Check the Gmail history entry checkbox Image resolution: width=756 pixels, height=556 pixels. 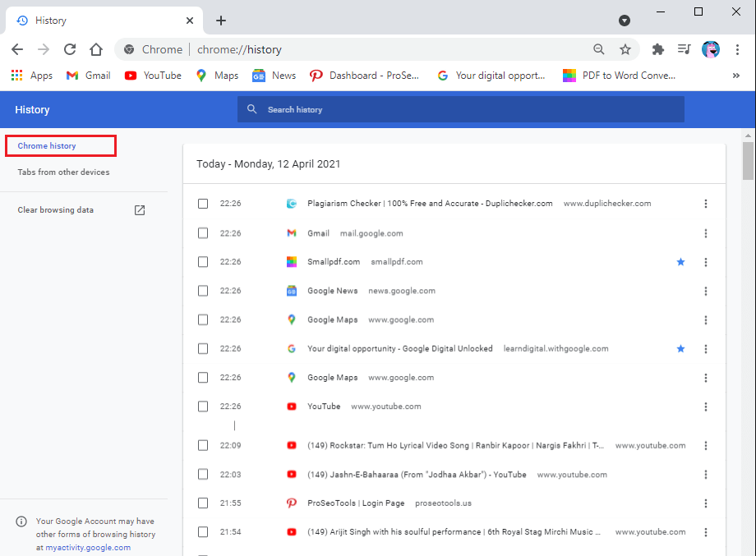203,232
